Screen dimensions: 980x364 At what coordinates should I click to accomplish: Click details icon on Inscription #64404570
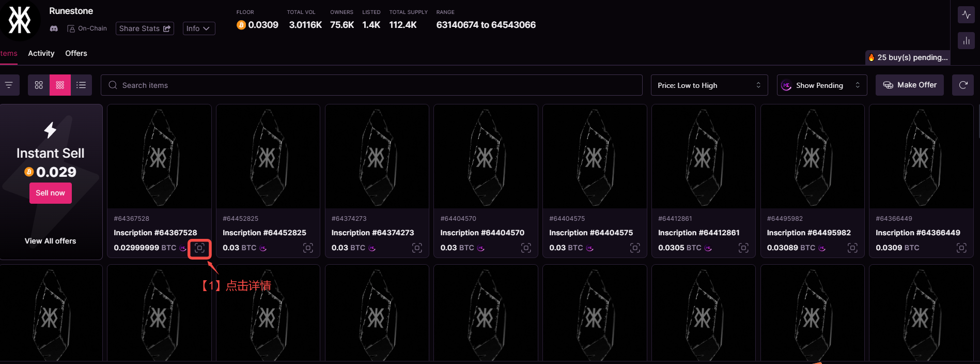[526, 248]
